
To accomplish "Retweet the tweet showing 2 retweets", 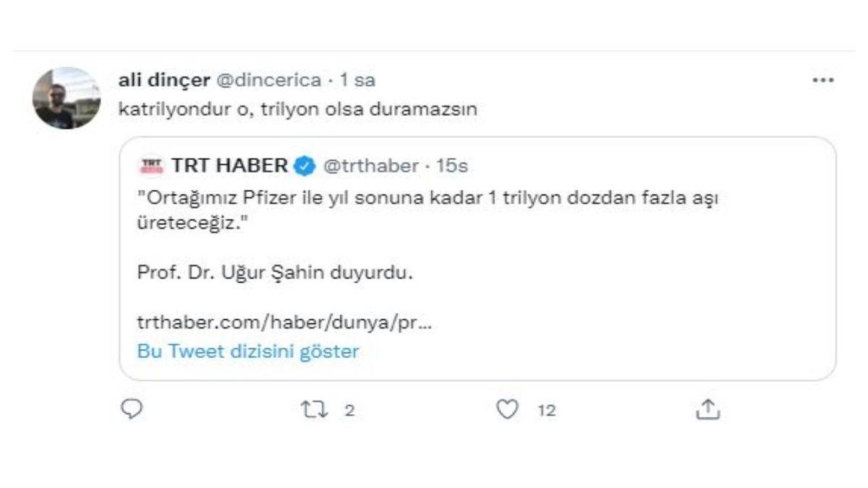I will tap(314, 409).
